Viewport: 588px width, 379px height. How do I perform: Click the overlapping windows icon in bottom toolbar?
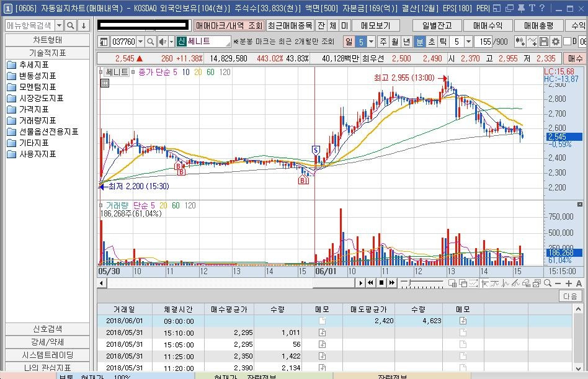tap(463, 283)
